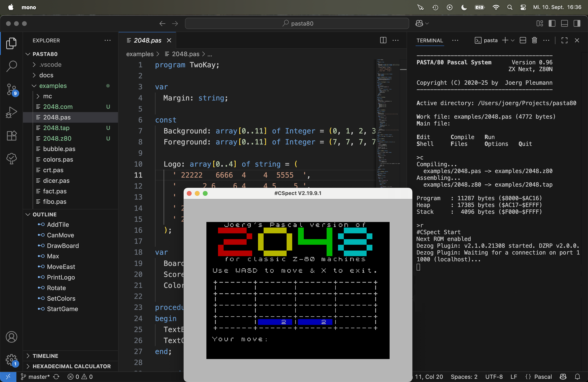This screenshot has height=382, width=588.
Task: Open colors.pas in the explorer
Action: pos(70,159)
